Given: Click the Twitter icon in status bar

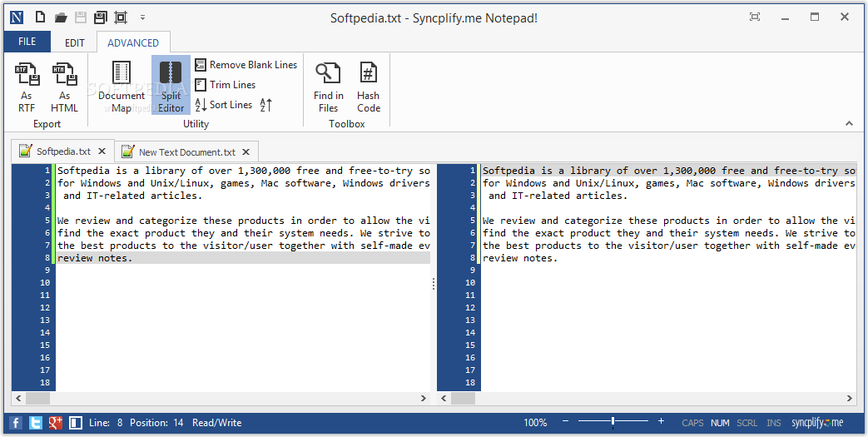Looking at the screenshot, I should point(36,423).
